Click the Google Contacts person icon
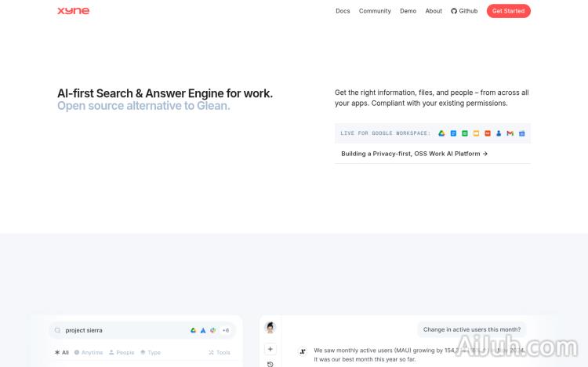The image size is (588, 367). (x=499, y=133)
